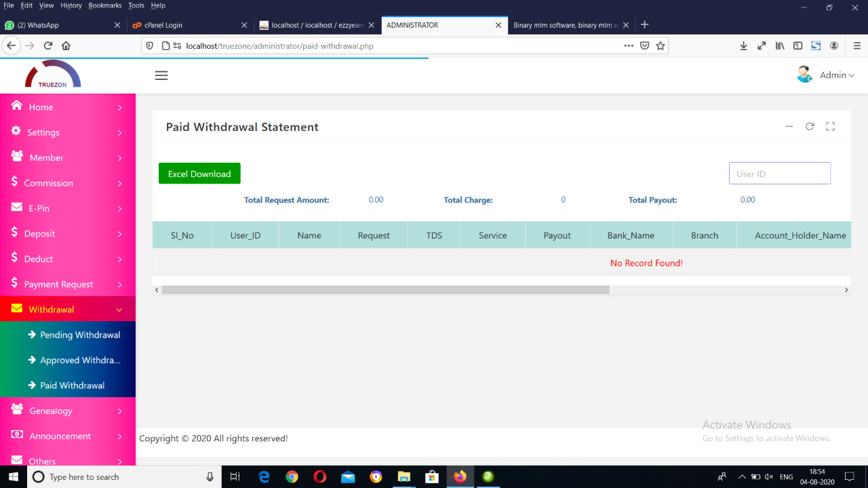The image size is (868, 488).
Task: Click the Home house icon in sidebar
Action: (17, 106)
